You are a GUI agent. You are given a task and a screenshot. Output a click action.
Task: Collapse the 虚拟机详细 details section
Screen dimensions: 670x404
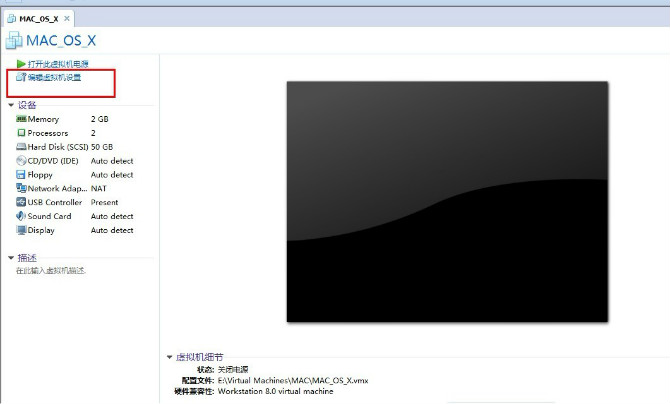pos(170,357)
